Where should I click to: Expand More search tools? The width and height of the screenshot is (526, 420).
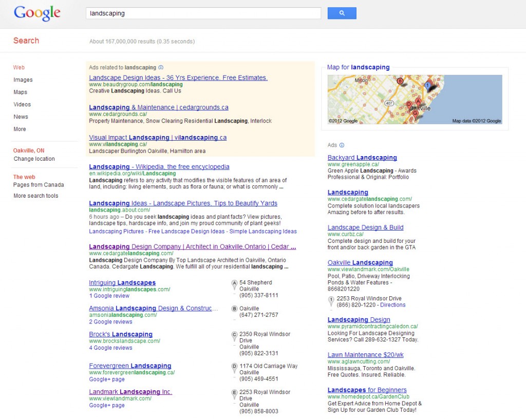point(36,196)
